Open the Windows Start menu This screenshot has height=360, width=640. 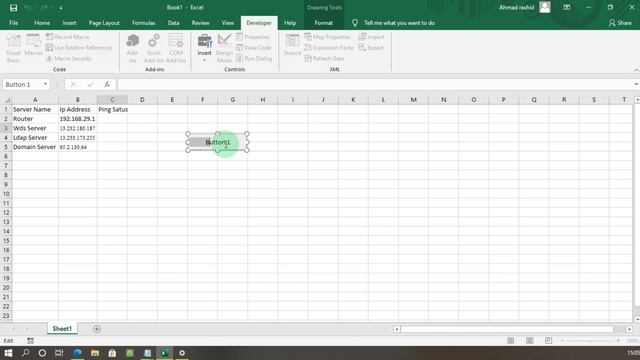(x=8, y=353)
